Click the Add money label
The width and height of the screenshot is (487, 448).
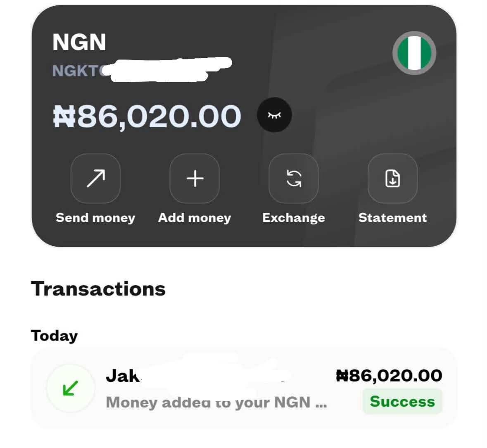point(195,218)
